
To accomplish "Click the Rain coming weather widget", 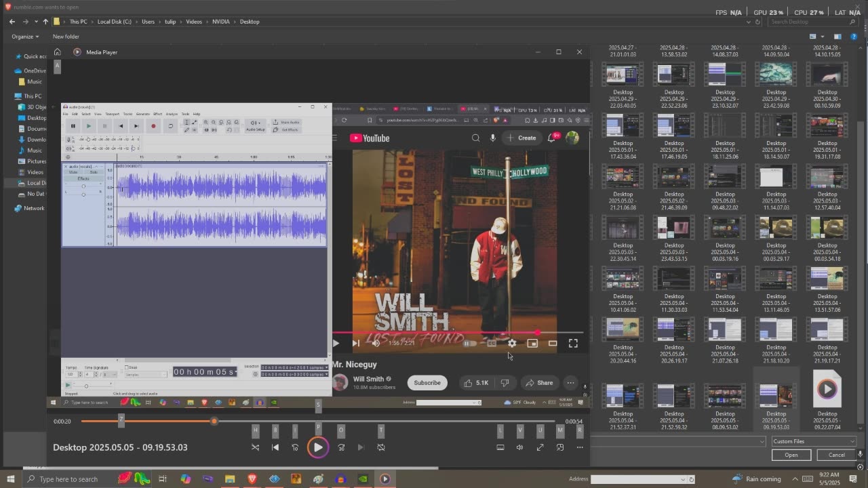I will click(757, 479).
